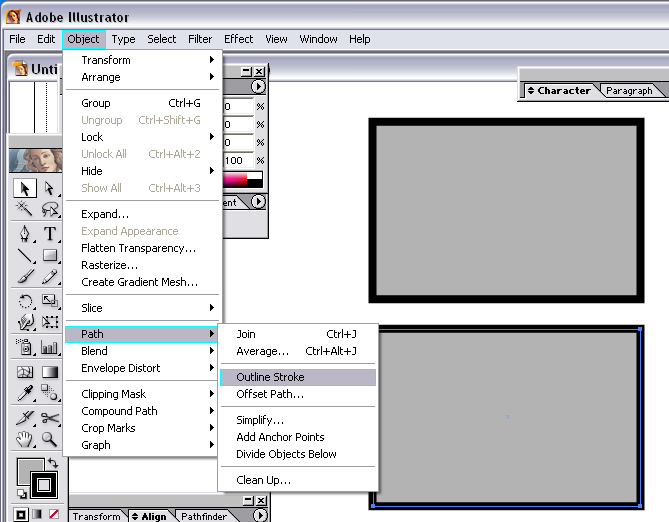Select the Warp tool

[25, 322]
